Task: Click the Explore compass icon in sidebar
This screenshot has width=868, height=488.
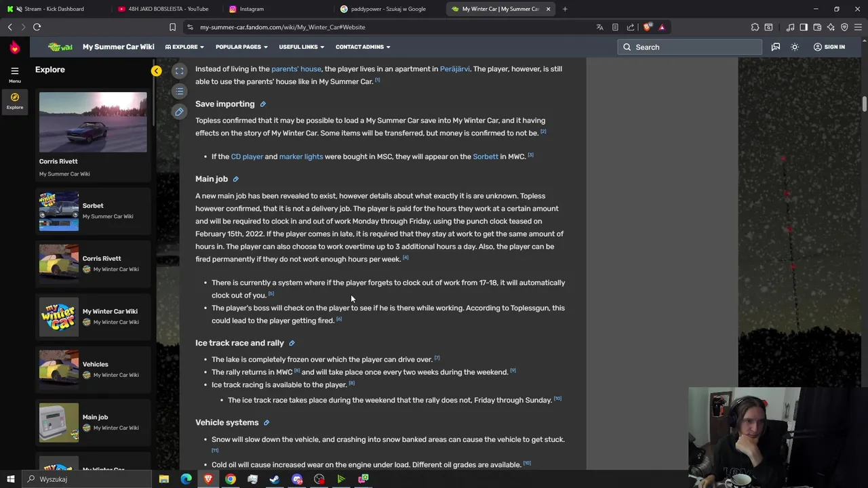Action: 14,101
